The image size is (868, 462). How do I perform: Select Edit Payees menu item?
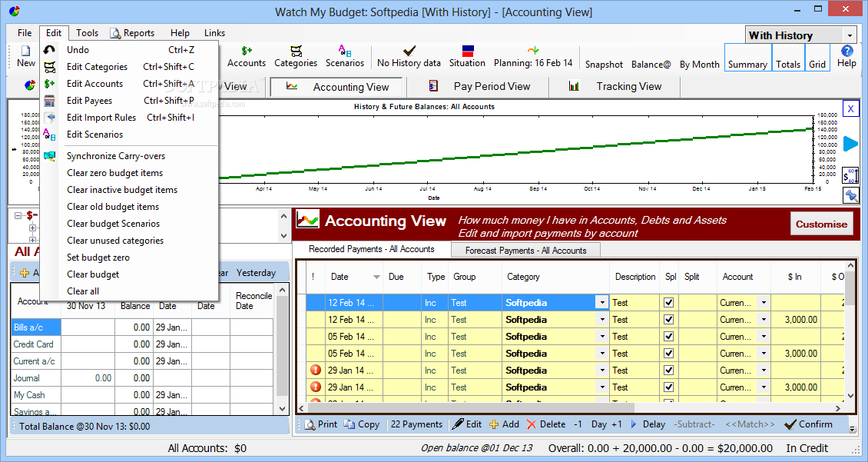[x=130, y=100]
